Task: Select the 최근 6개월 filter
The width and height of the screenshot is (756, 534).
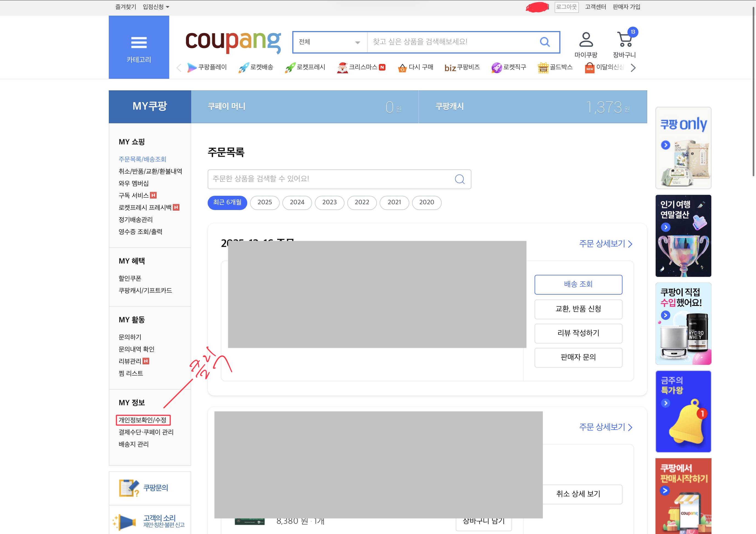Action: tap(227, 202)
